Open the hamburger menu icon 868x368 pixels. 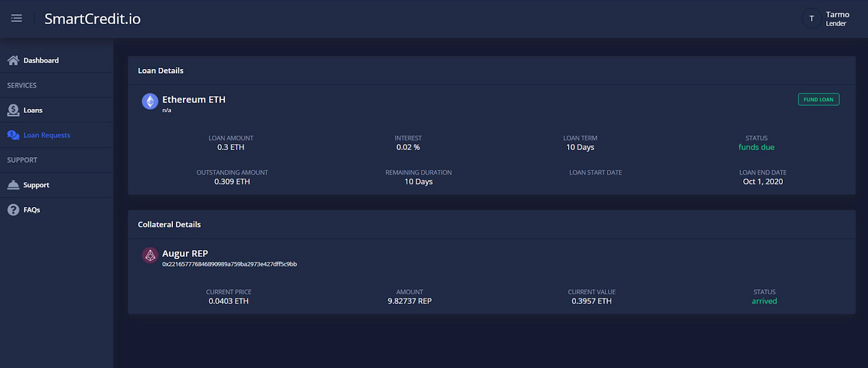tap(17, 18)
